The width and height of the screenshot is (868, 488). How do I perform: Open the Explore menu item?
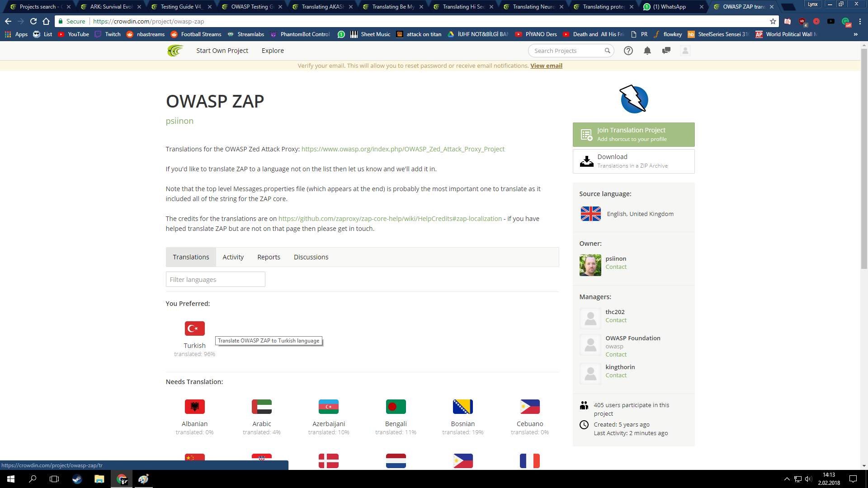273,51
